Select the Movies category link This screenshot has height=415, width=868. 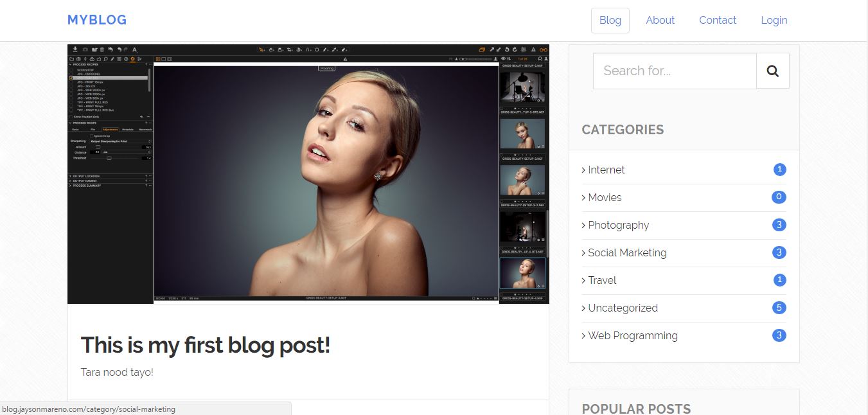[x=605, y=197]
